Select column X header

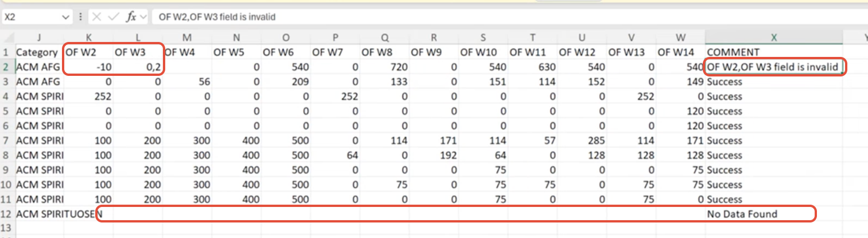(773, 37)
